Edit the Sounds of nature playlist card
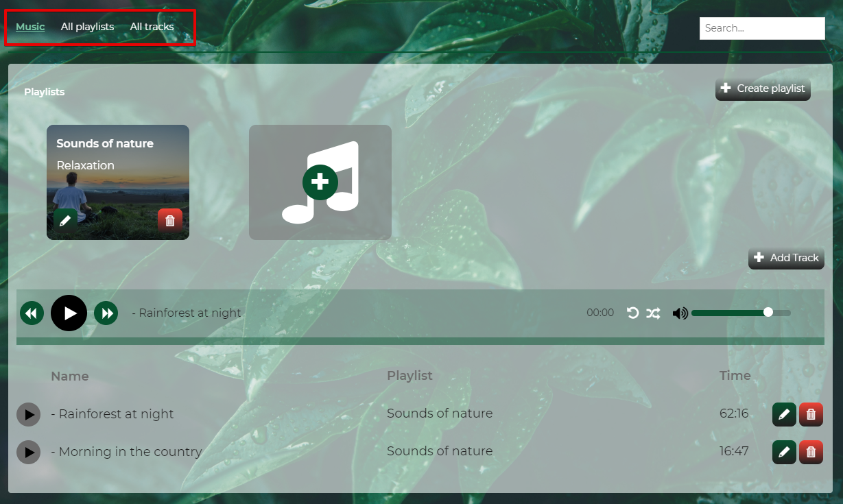The height and width of the screenshot is (504, 843). coord(65,221)
